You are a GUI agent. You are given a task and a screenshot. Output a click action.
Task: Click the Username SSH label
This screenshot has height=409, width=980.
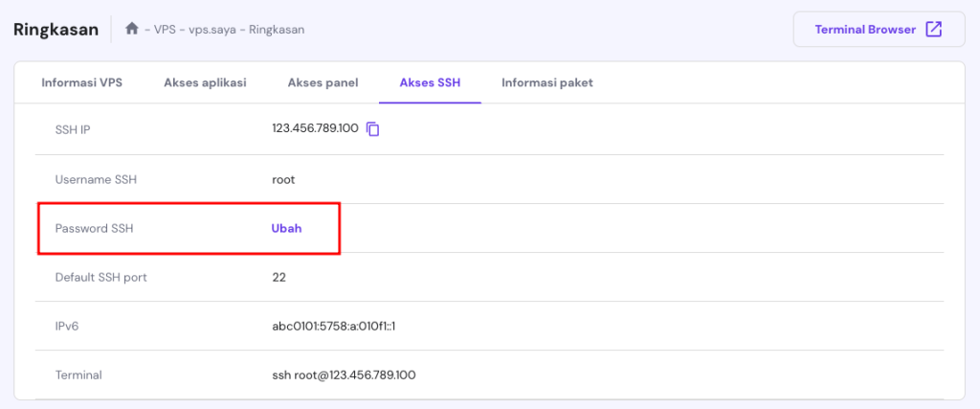pyautogui.click(x=97, y=179)
